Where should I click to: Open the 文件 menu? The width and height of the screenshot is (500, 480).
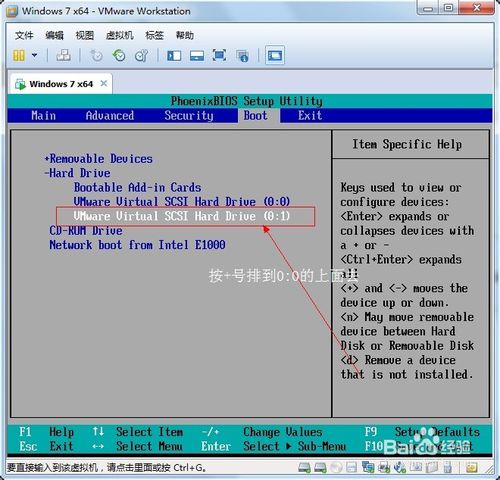coord(24,35)
